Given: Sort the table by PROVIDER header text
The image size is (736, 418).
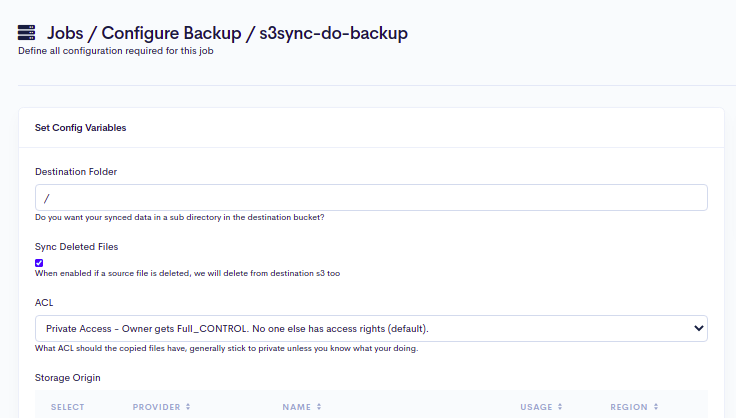Looking at the screenshot, I should pos(156,407).
